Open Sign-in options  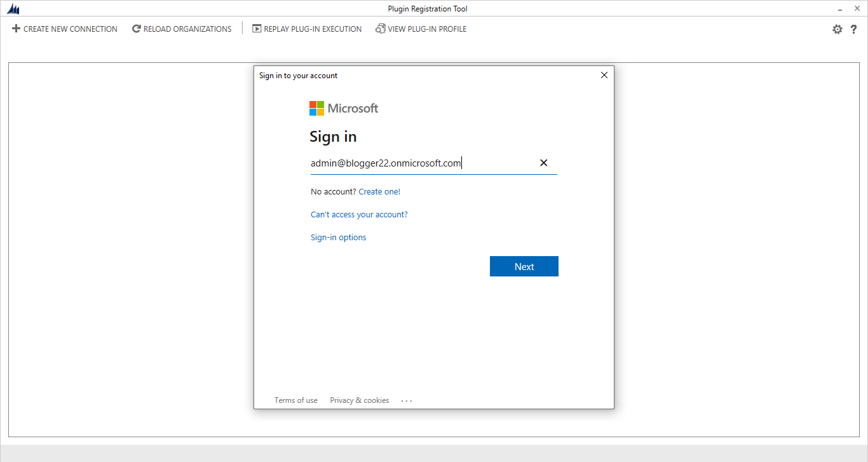338,237
